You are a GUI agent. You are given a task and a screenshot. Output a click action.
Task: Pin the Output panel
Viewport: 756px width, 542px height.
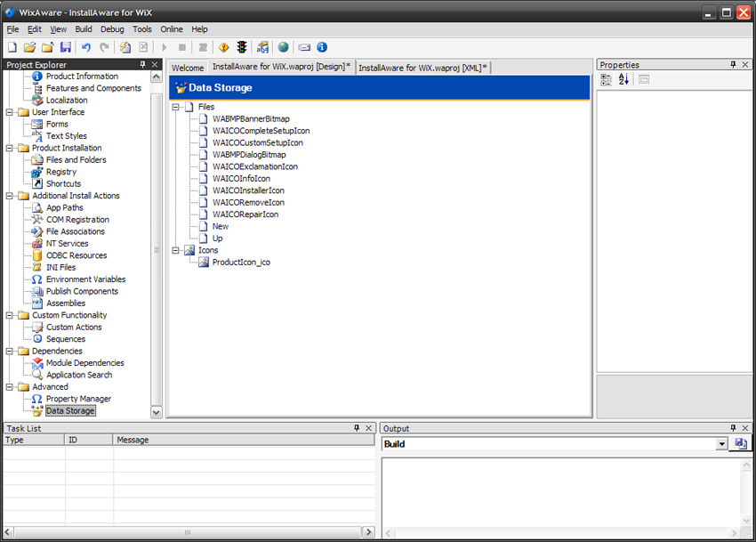[734, 428]
